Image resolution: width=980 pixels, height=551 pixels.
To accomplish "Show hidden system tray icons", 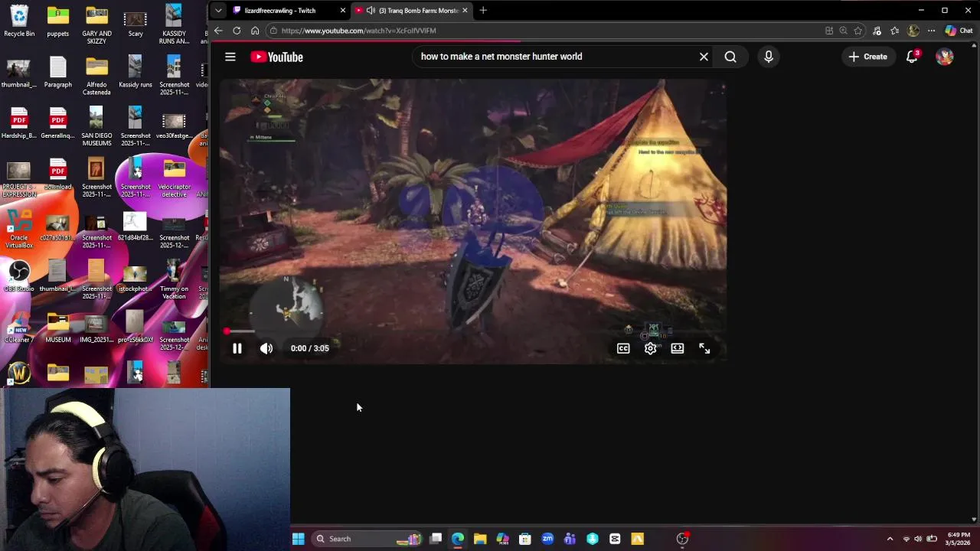I will click(x=890, y=539).
